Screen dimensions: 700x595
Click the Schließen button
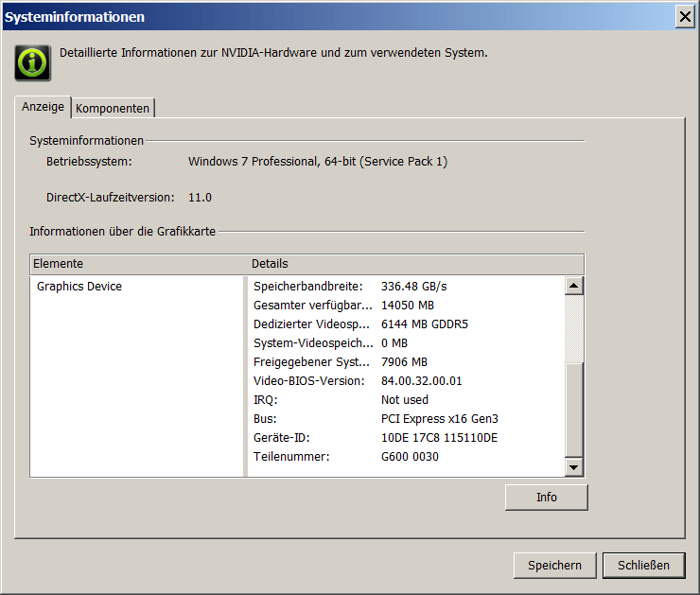click(x=644, y=566)
